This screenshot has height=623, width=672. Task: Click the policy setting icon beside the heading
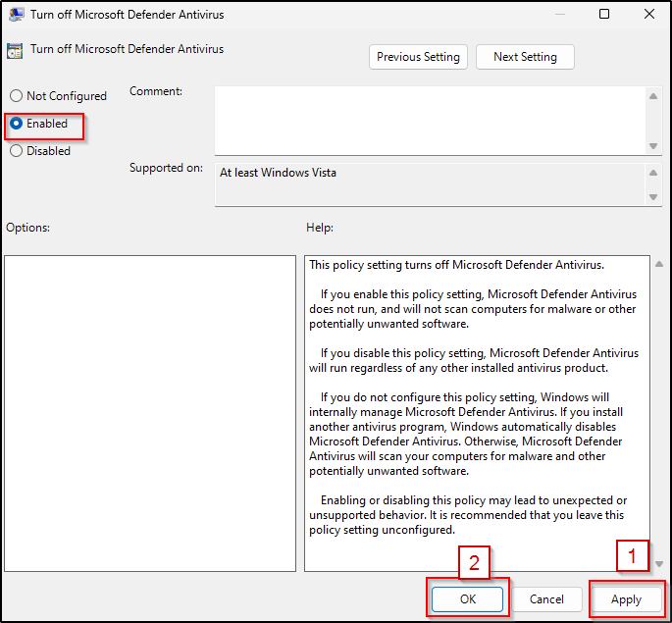coord(15,50)
